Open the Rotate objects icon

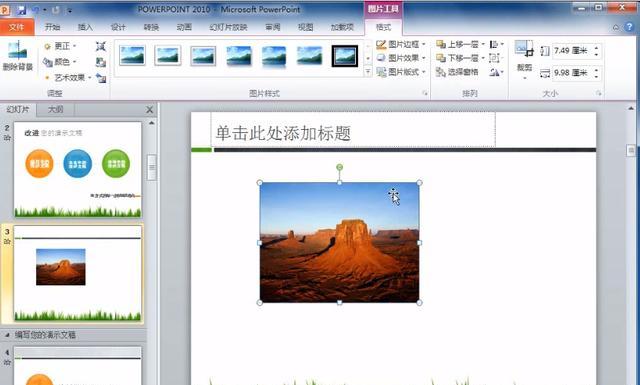pos(496,72)
